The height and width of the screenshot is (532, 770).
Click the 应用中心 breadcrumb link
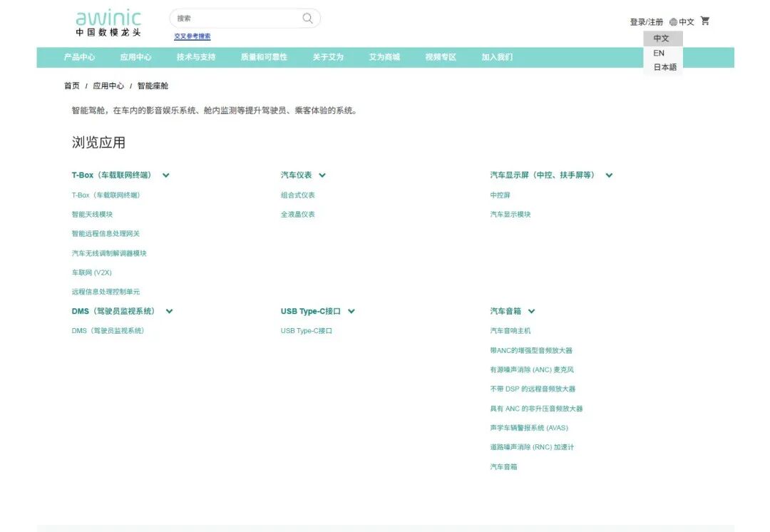(x=108, y=86)
